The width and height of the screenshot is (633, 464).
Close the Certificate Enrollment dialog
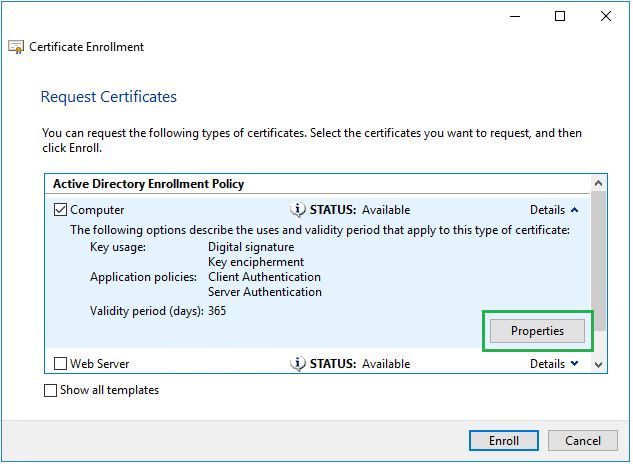click(605, 16)
